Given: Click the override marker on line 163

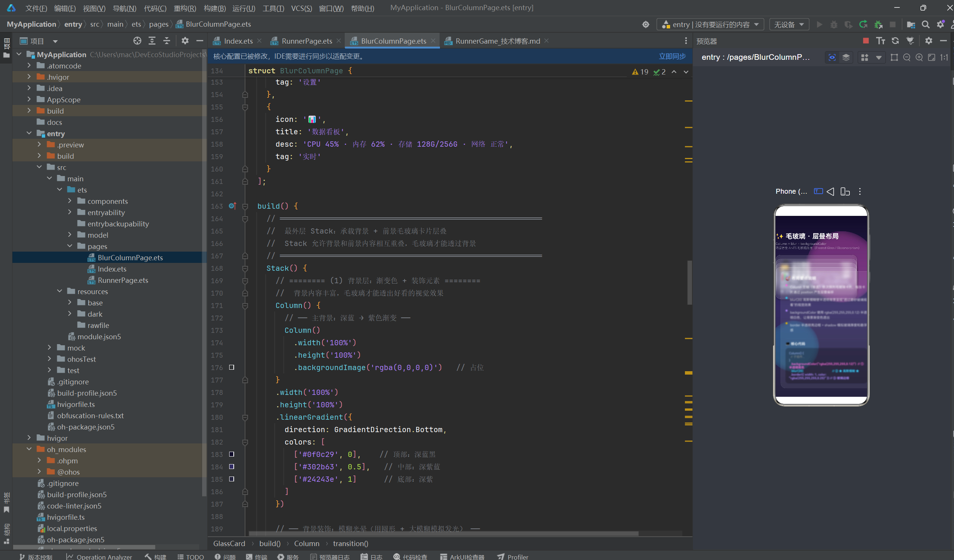Looking at the screenshot, I should coord(233,206).
